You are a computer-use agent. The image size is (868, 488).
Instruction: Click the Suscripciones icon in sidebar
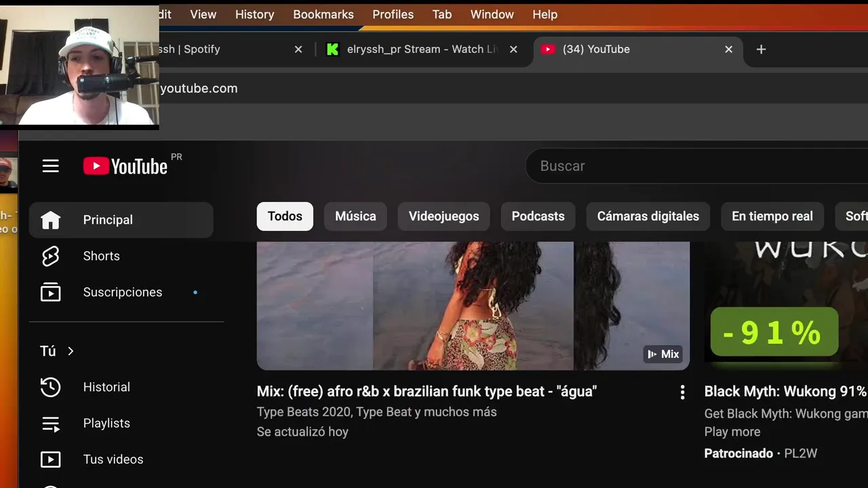(51, 292)
